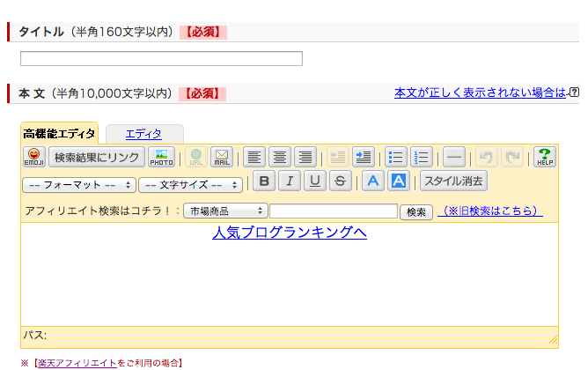Align text to the right
Viewport: 588px width, 370px height.
click(x=305, y=157)
